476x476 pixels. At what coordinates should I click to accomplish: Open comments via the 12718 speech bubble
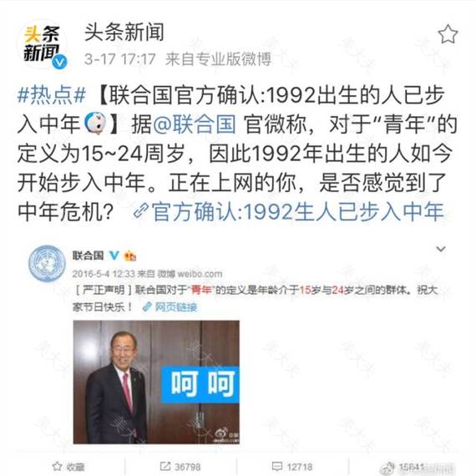(x=277, y=466)
